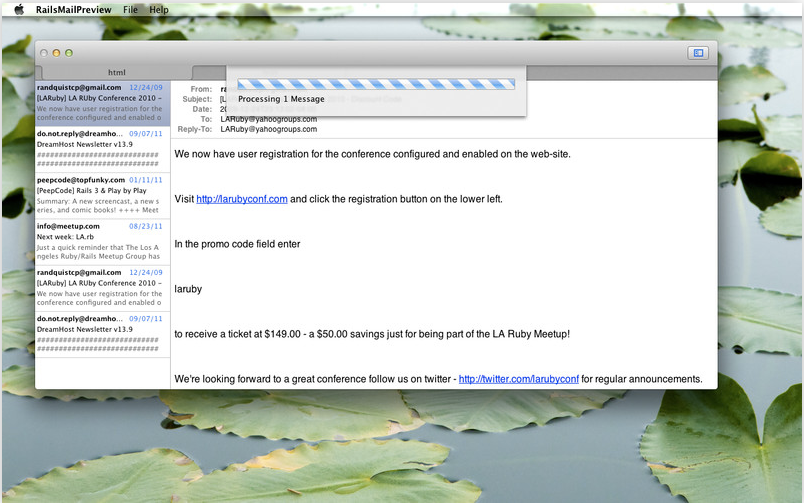Select the info@meetup.com Next week: LA.rb message

click(103, 242)
